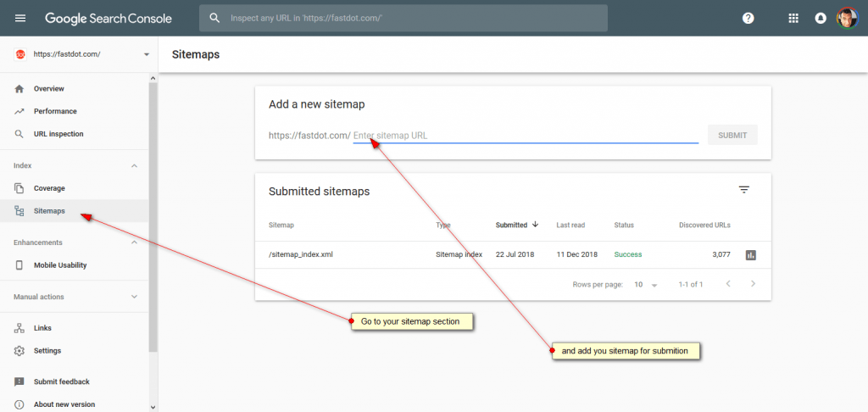Collapse the Enhancements section
Image resolution: width=868 pixels, height=412 pixels.
tap(134, 242)
